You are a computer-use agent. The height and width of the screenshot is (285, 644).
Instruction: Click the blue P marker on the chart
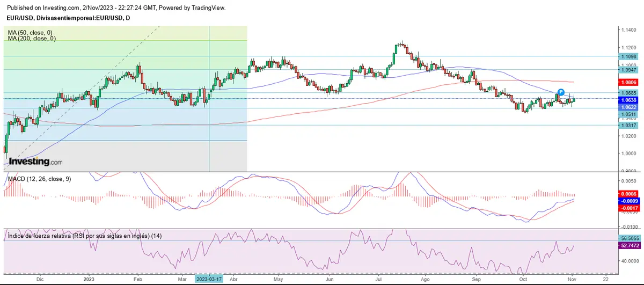(561, 92)
